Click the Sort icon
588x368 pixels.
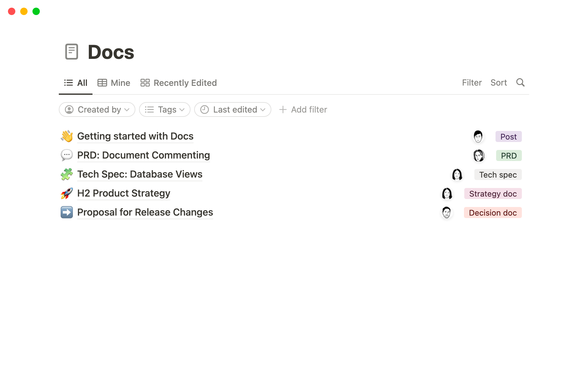(499, 82)
